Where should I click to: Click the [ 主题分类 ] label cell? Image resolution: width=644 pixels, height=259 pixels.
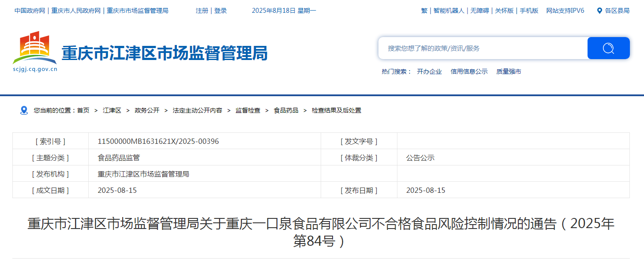[50, 158]
